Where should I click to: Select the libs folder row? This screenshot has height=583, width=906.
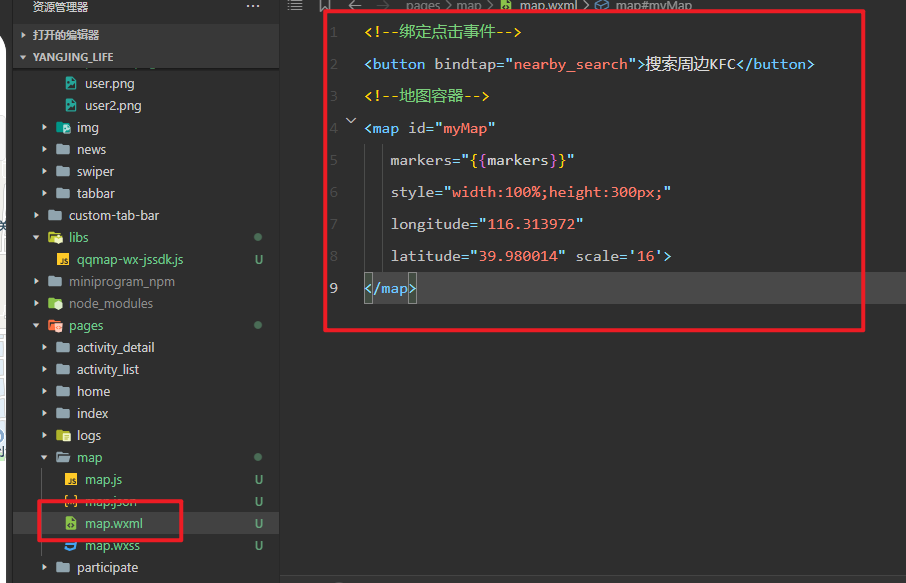tap(146, 237)
